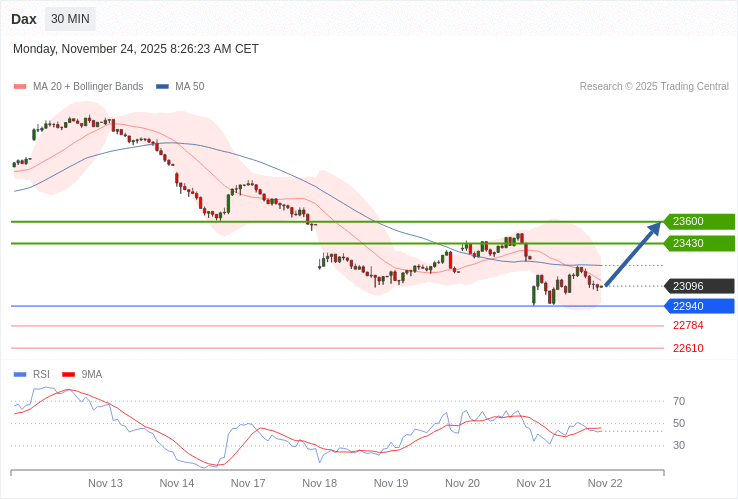Select the green 23430 resistance price tag
This screenshot has height=500, width=738.
[700, 244]
